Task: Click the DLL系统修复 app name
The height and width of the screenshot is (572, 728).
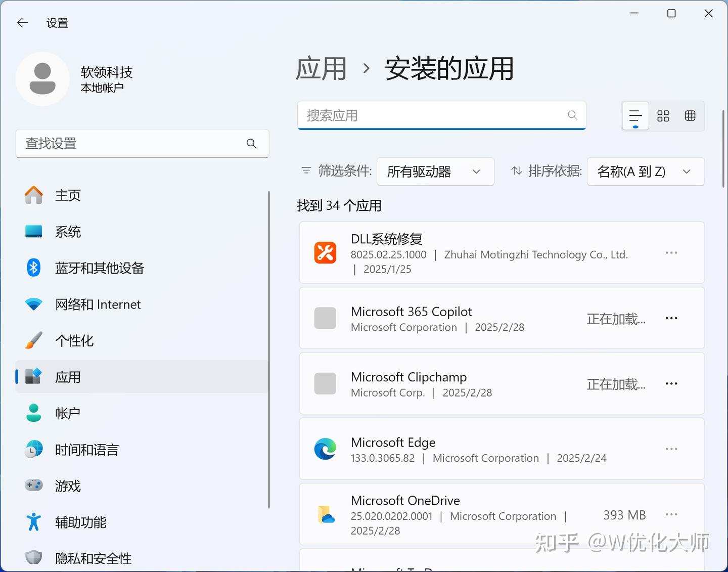Action: click(387, 239)
